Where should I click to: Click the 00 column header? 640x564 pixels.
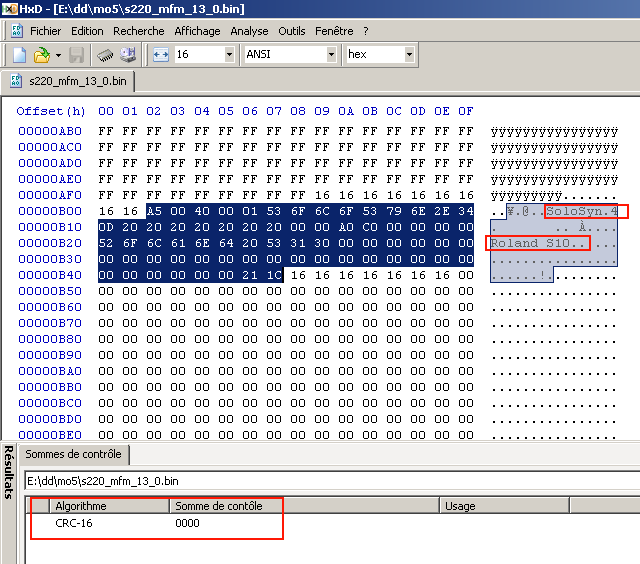(106, 111)
